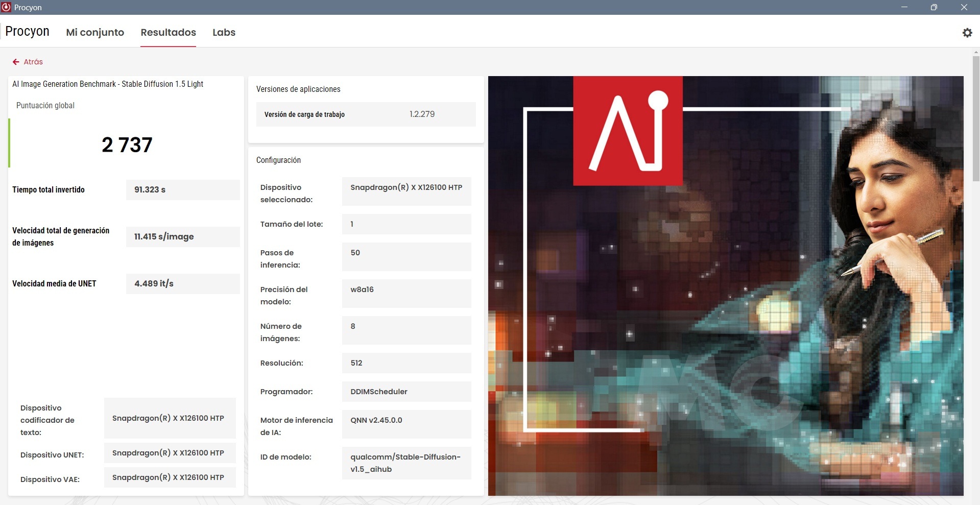Click the inference steps value 50

point(407,257)
